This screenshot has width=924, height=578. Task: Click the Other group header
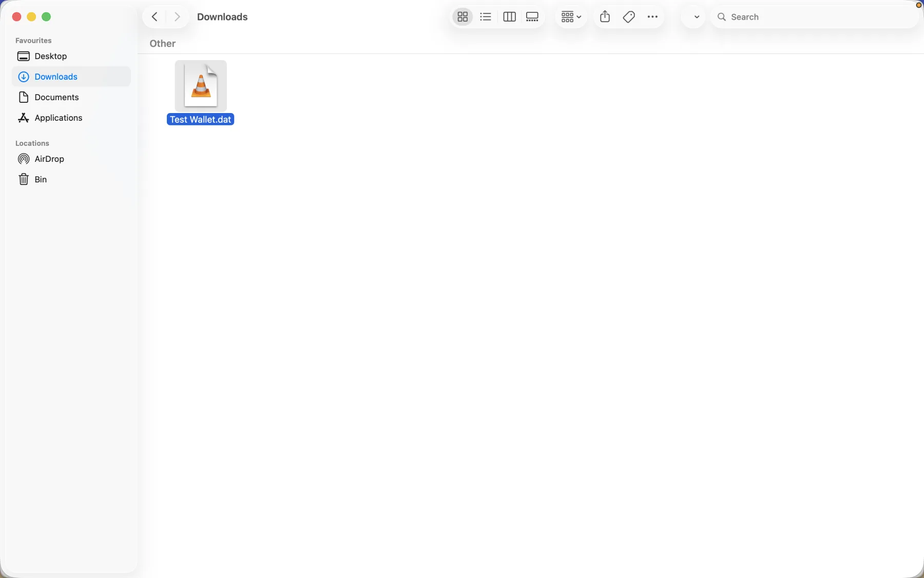(163, 44)
